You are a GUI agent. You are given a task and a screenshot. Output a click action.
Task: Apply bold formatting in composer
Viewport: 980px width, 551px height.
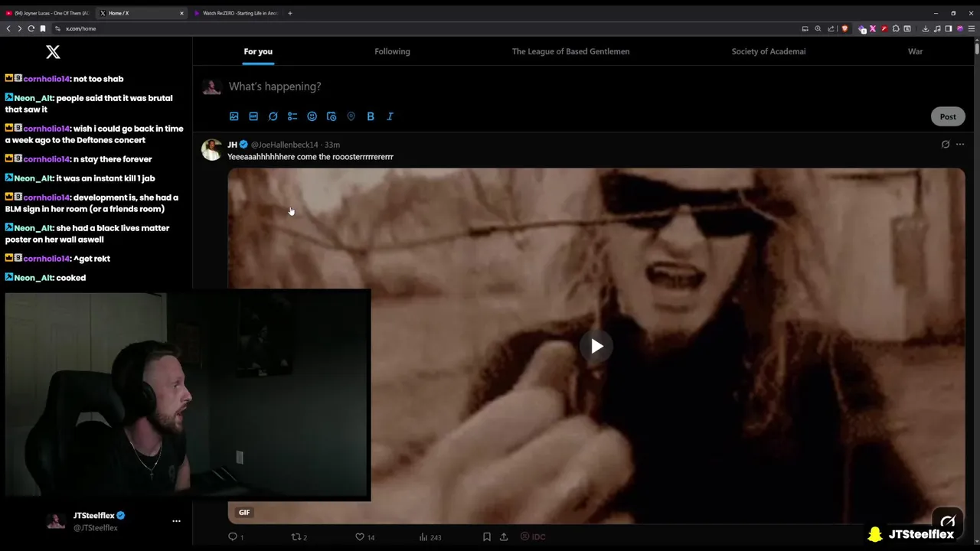tap(371, 116)
